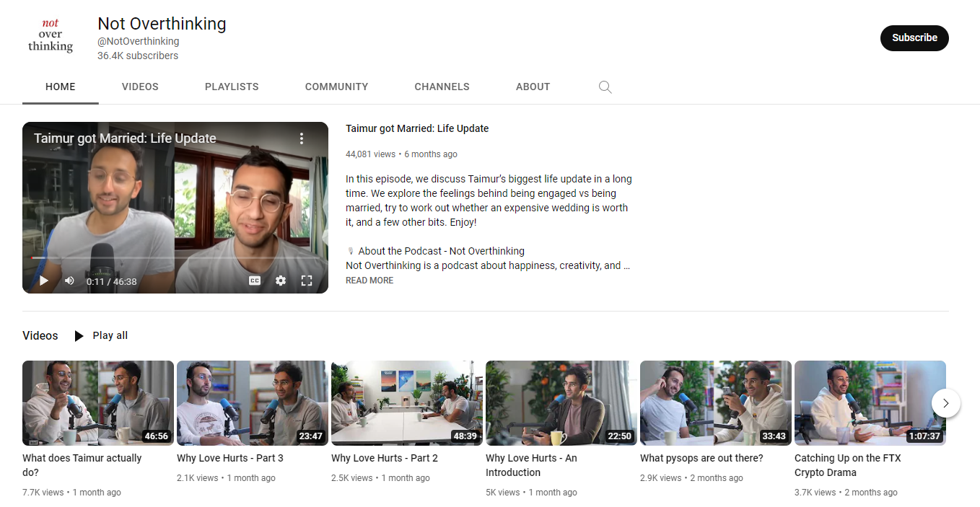
Task: Go to the COMMUNITY tab
Action: pyautogui.click(x=336, y=87)
